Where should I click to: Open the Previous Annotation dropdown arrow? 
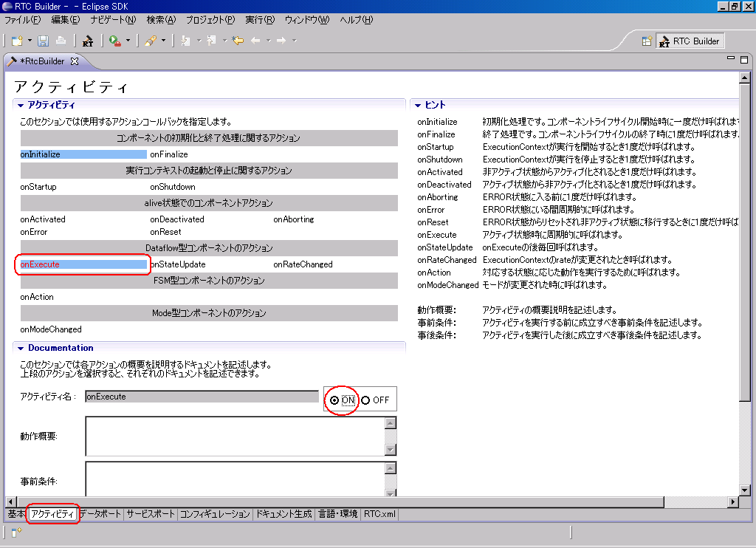[224, 41]
